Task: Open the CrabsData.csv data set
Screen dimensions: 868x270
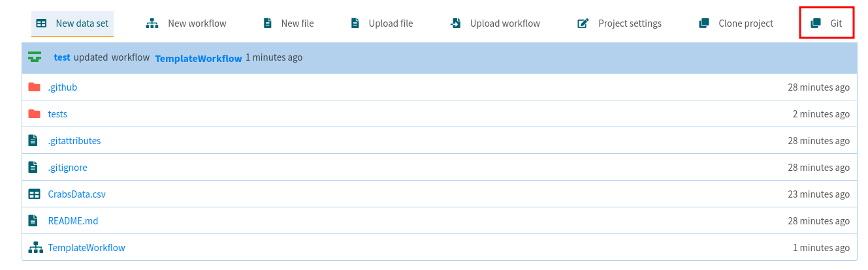Action: [x=76, y=194]
